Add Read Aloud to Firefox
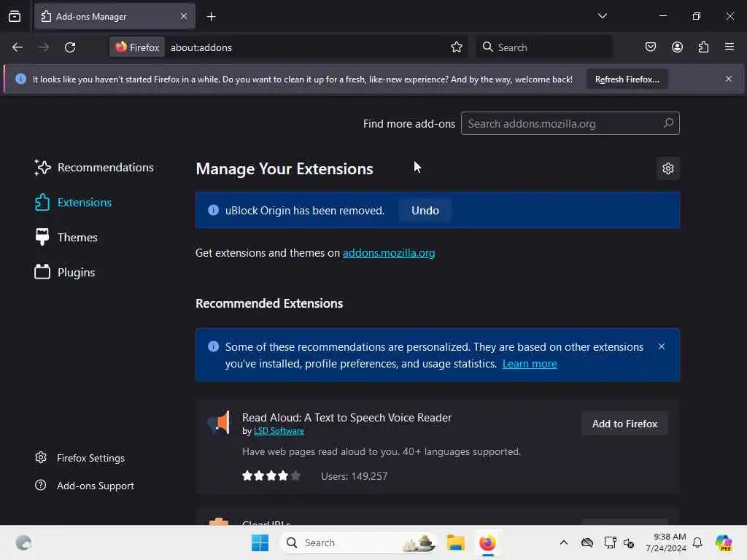 tap(624, 424)
